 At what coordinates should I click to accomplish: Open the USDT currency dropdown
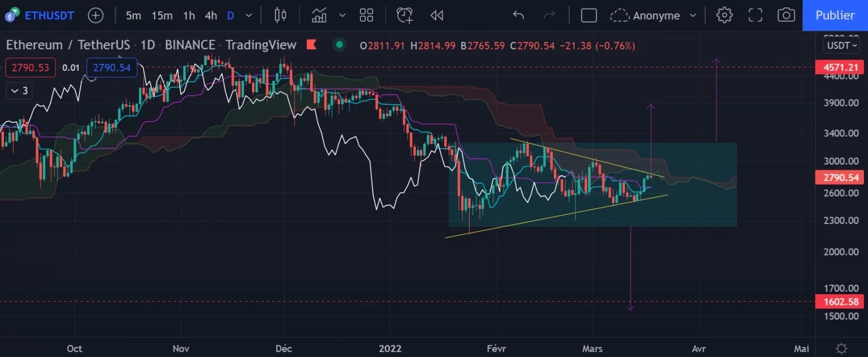(841, 45)
